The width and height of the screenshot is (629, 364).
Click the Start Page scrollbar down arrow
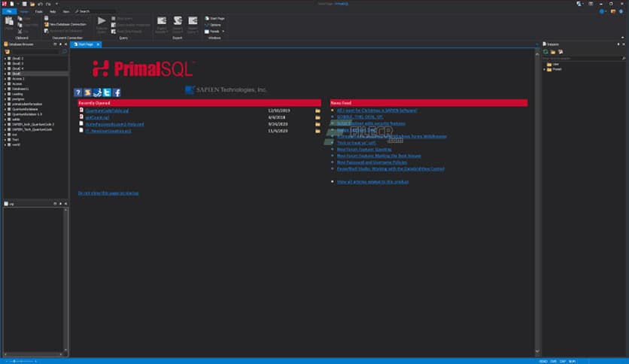point(537,351)
